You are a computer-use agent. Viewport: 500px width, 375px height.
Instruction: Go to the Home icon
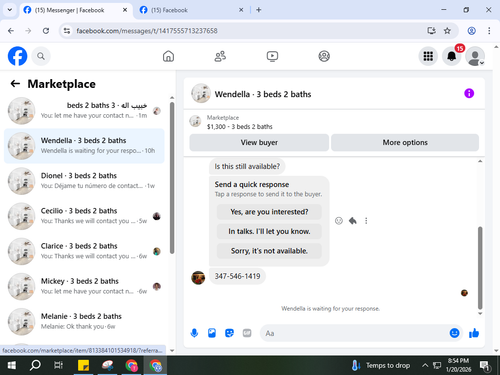168,56
